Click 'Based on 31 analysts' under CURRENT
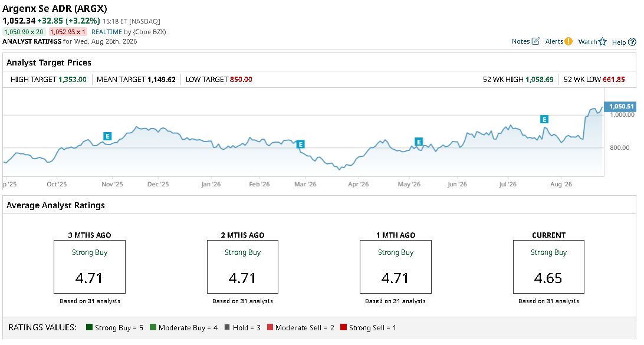 (x=548, y=301)
